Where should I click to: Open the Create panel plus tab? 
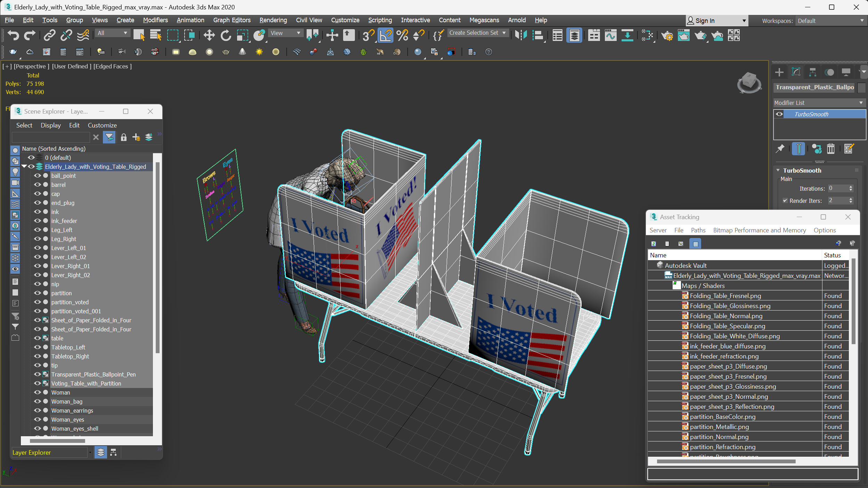(x=779, y=72)
